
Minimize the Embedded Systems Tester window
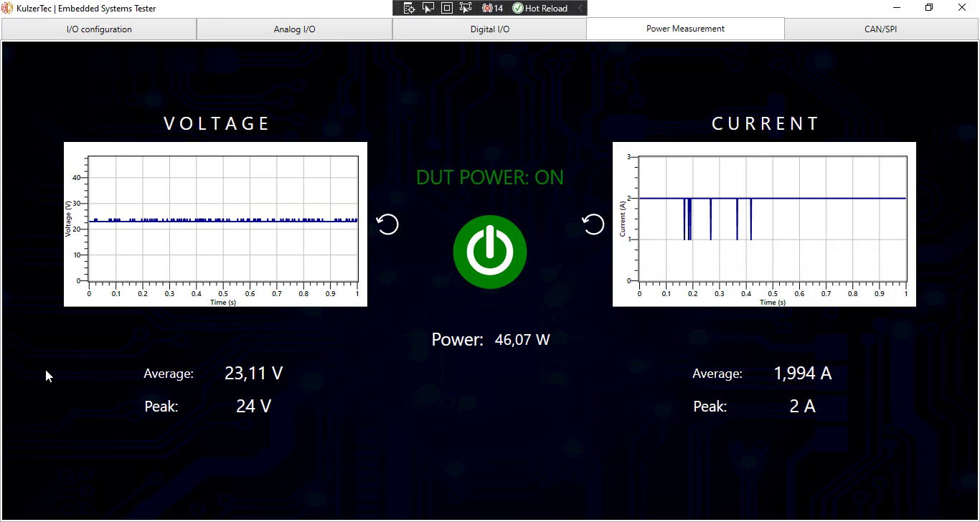point(897,8)
